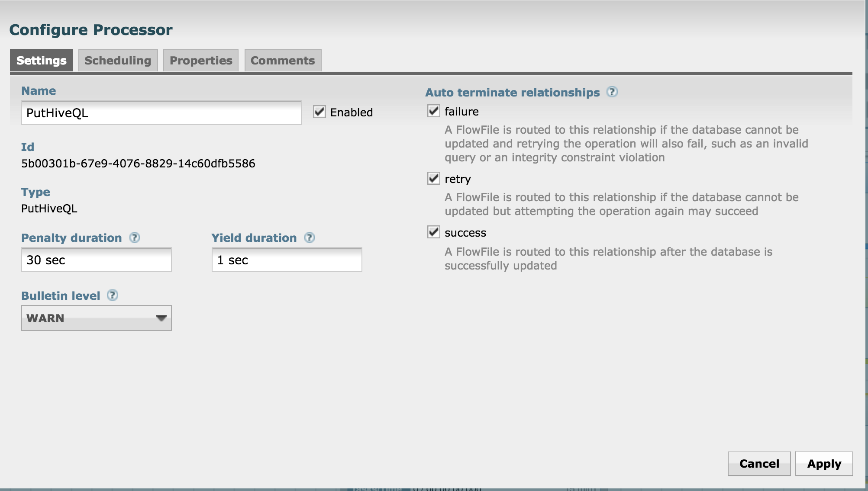Edit the Yield duration value
The image size is (868, 491).
pos(287,260)
